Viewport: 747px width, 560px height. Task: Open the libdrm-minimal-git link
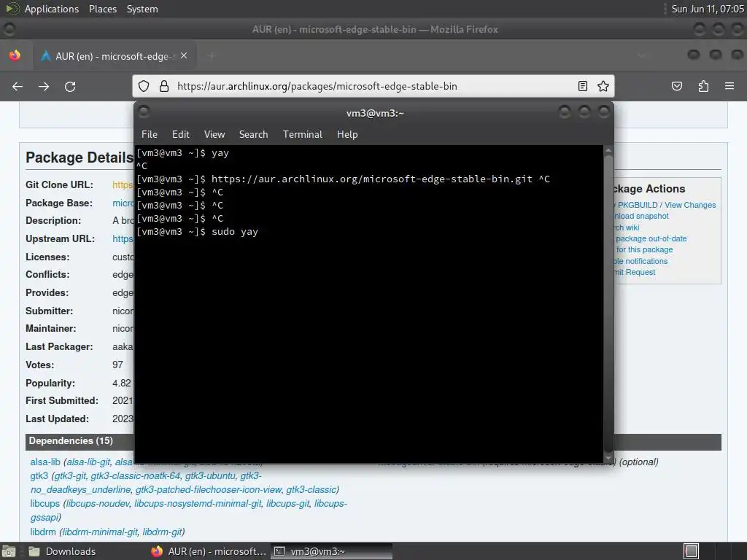pyautogui.click(x=100, y=532)
